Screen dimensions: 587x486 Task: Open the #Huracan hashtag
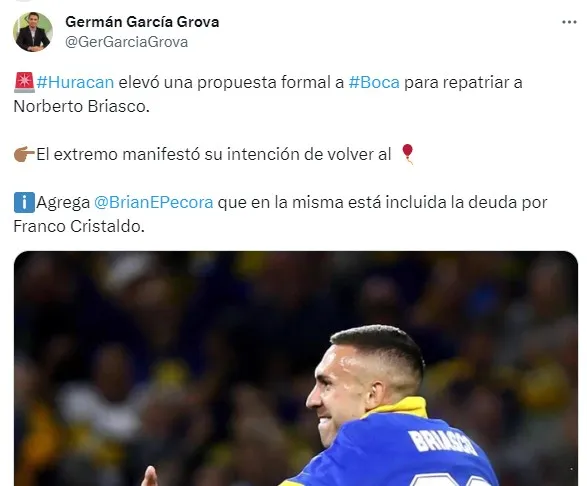[x=75, y=82]
